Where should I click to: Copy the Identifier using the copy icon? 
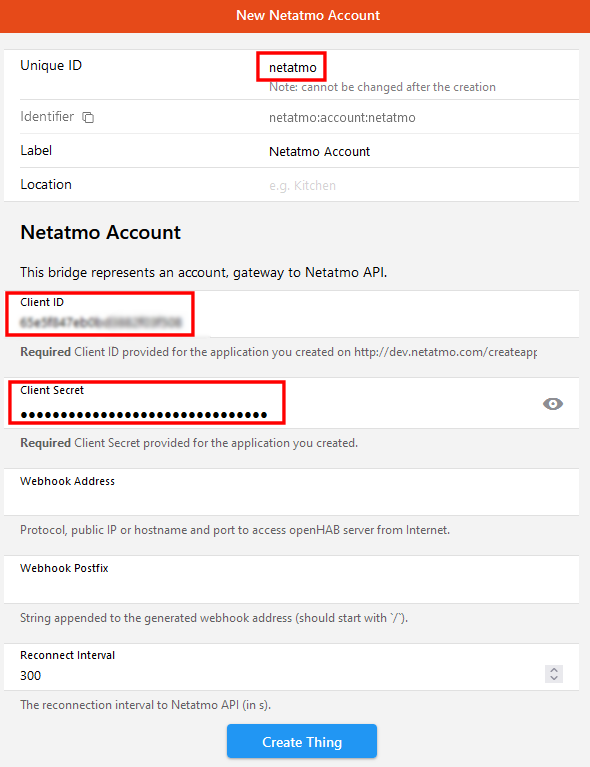tap(88, 117)
